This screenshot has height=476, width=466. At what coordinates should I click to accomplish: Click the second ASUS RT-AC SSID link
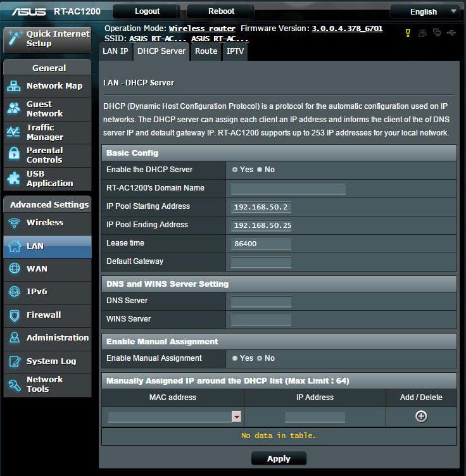220,39
